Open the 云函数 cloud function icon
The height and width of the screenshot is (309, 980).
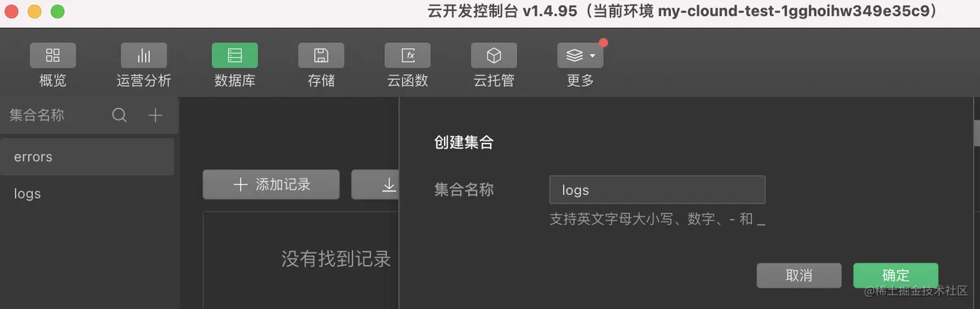408,56
